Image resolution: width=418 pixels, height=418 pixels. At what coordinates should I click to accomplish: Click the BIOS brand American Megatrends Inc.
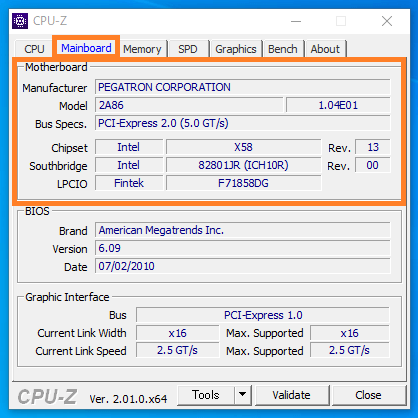pos(242,230)
